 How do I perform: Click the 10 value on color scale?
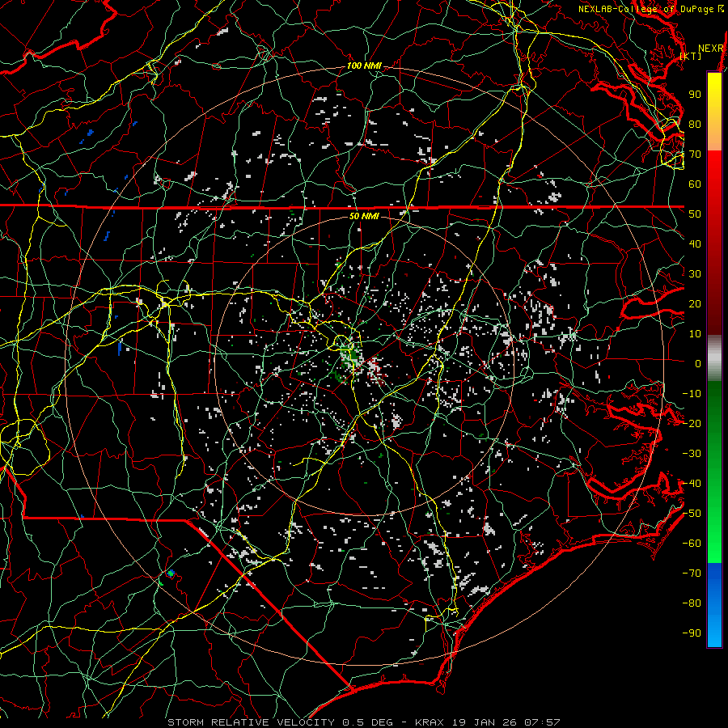[695, 334]
